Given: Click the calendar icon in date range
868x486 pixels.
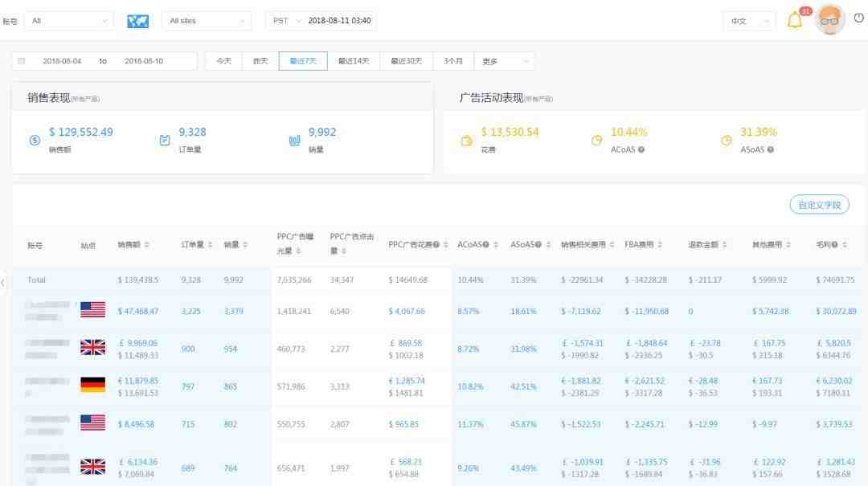Looking at the screenshot, I should click(22, 61).
